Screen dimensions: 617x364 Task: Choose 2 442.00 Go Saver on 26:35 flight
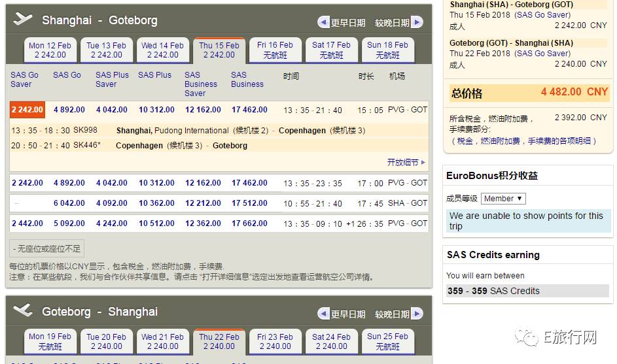(x=27, y=223)
